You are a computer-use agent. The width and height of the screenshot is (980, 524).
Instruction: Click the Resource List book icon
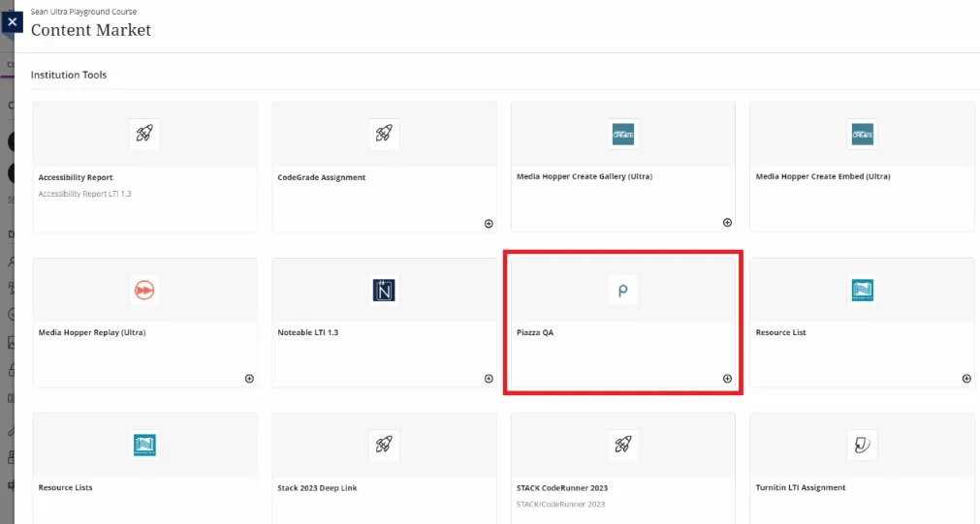pos(863,290)
